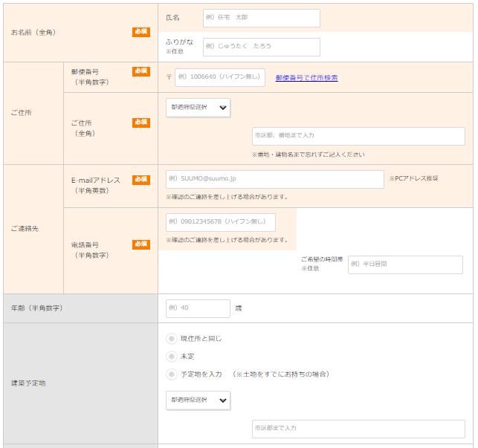Click the 〒 postal mark symbol

169,77
